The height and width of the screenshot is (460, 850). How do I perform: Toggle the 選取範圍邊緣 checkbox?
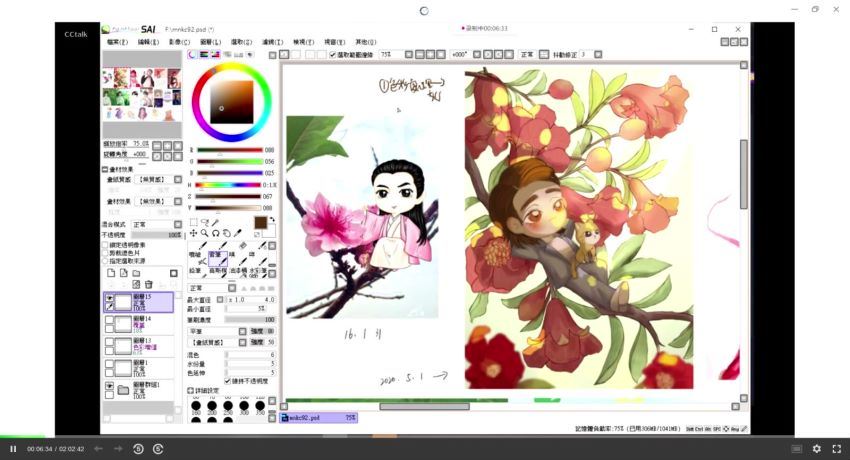(x=333, y=54)
